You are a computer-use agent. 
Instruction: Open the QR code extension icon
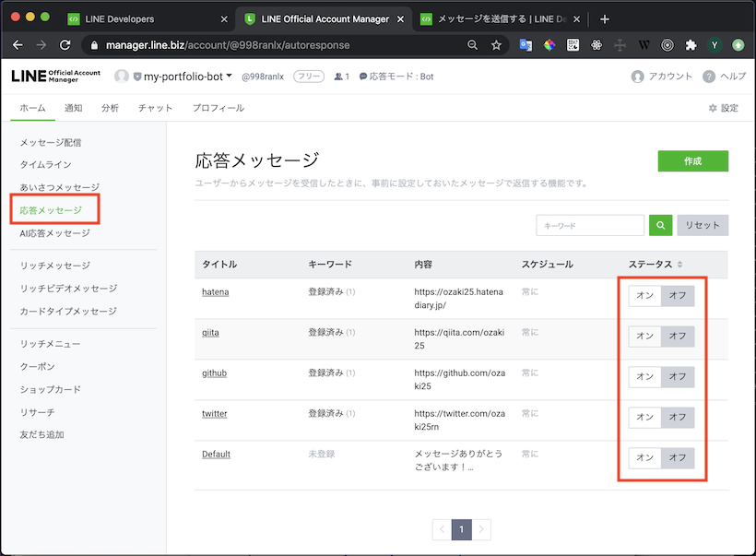point(573,45)
